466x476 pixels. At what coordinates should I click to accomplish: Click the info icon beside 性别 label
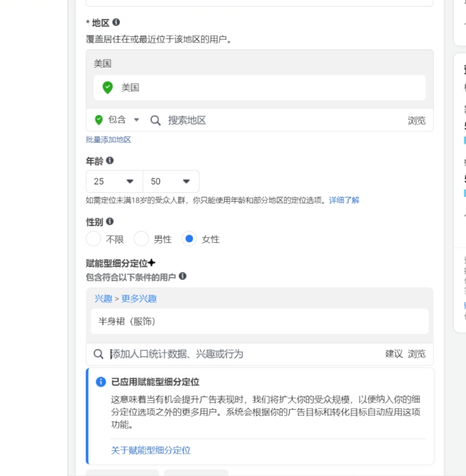(x=110, y=222)
